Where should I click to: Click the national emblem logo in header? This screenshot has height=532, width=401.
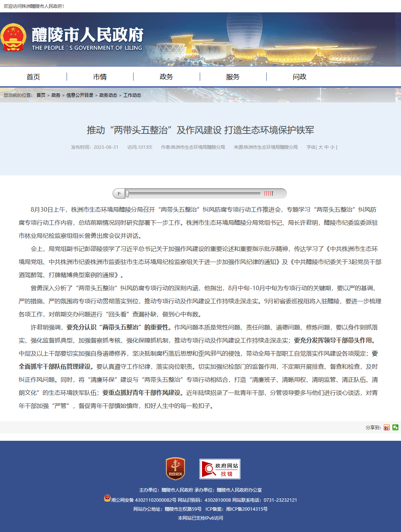(x=13, y=38)
